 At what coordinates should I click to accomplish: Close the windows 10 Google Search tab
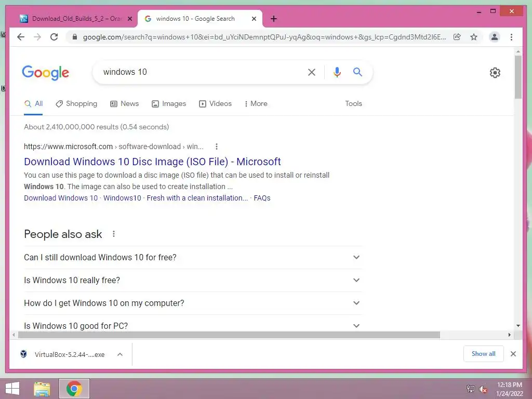[254, 19]
